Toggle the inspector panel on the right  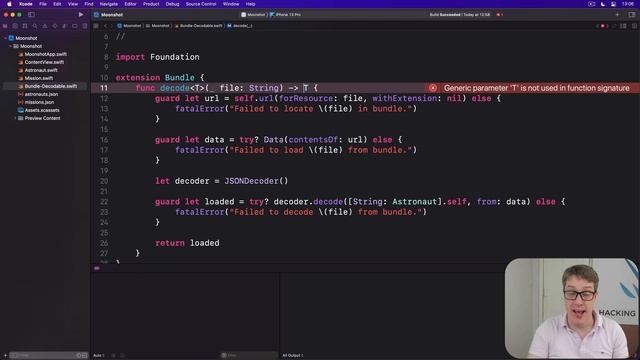pyautogui.click(x=631, y=15)
